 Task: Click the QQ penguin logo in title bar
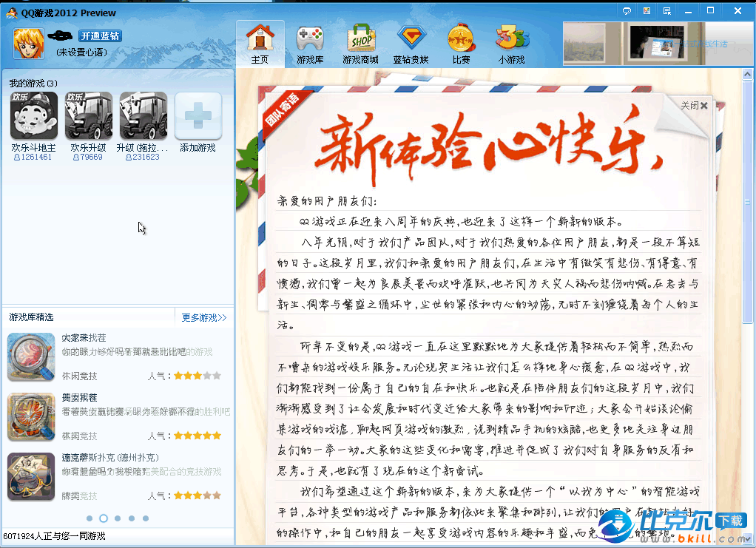click(x=12, y=13)
